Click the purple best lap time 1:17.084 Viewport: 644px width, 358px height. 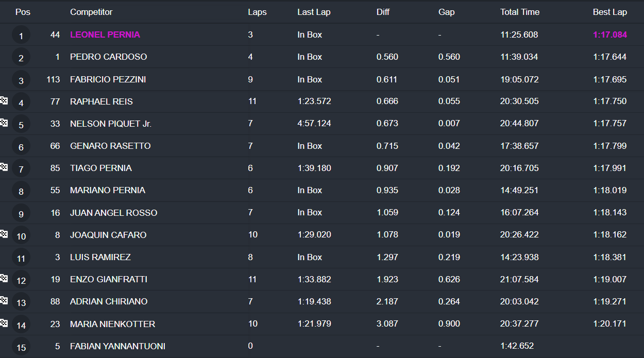tap(609, 35)
